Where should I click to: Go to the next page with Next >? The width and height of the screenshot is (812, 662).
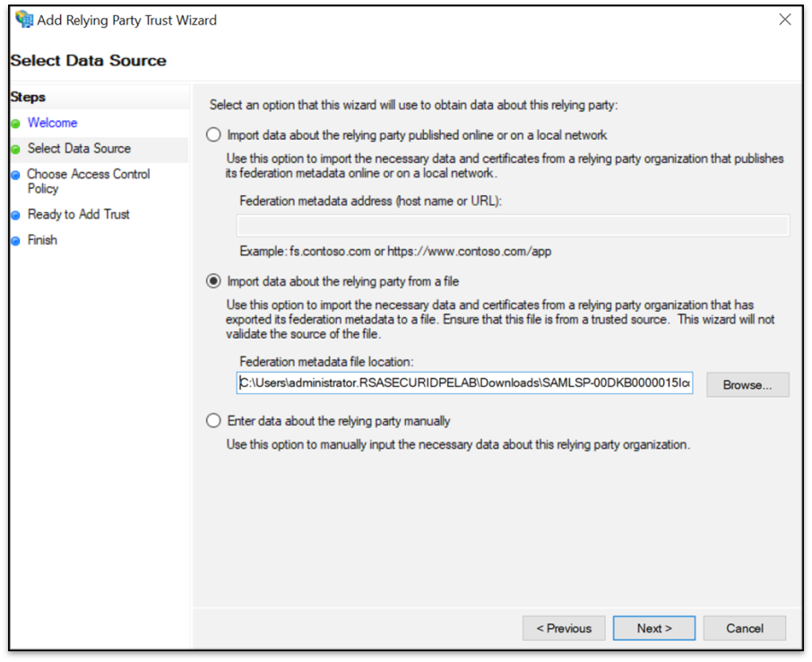click(x=653, y=628)
